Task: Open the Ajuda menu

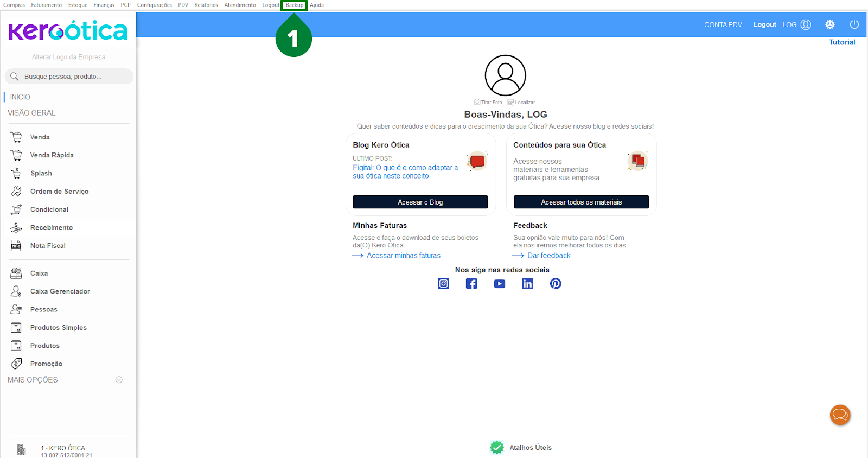Action: point(317,5)
